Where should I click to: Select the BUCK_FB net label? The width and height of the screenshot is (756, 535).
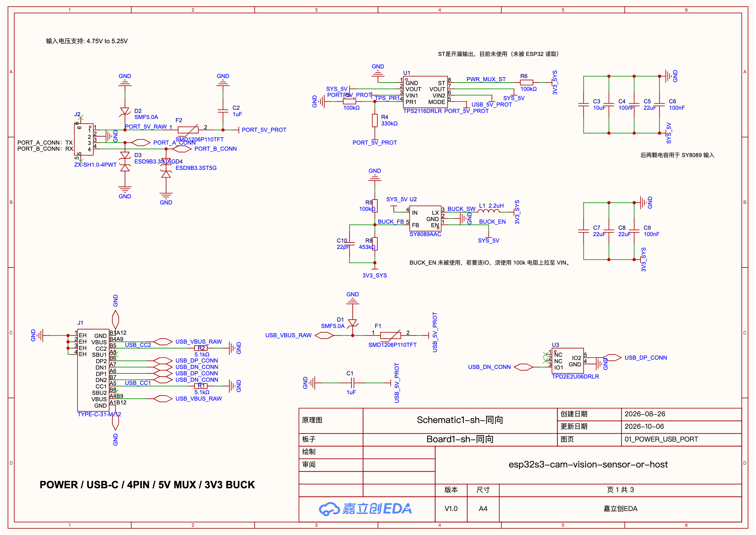[391, 222]
